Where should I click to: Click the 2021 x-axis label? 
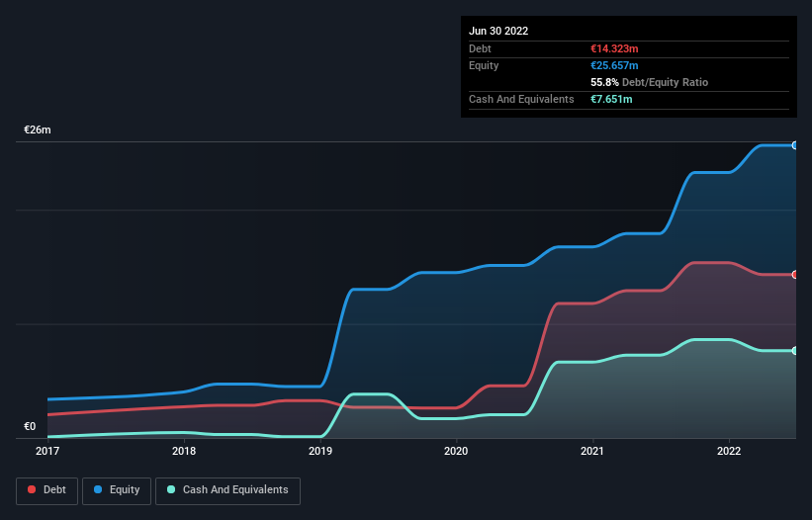[591, 451]
